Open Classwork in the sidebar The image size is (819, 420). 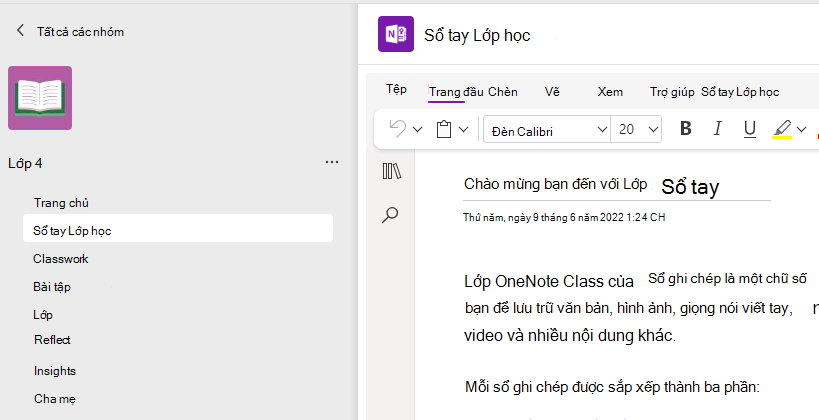(x=61, y=259)
